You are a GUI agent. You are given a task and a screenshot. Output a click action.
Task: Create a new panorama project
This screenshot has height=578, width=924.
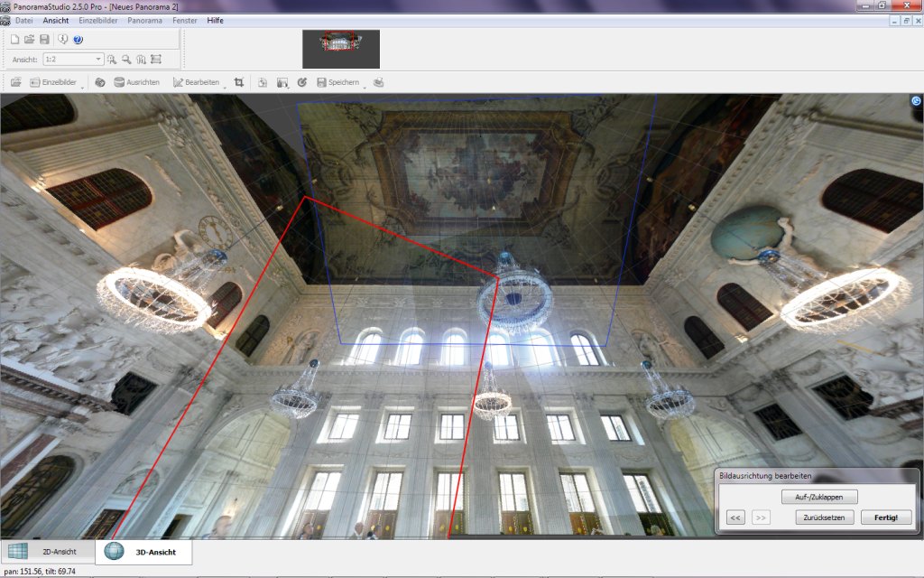(14, 40)
